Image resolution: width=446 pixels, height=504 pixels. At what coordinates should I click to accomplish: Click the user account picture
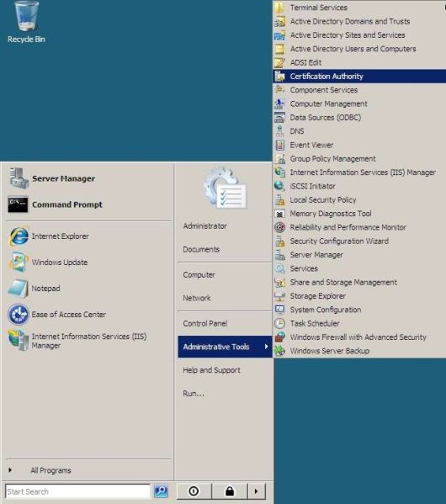pyautogui.click(x=226, y=188)
